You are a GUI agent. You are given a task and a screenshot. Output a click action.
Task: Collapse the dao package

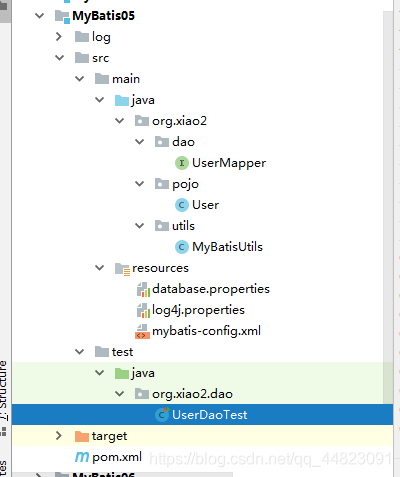140,142
